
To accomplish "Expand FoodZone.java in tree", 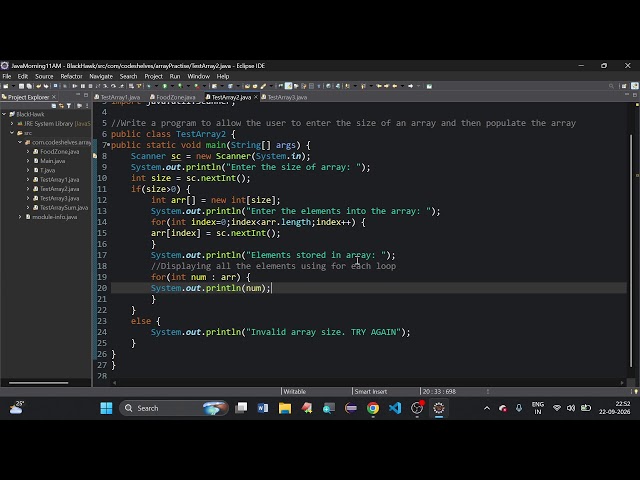I will point(28,151).
